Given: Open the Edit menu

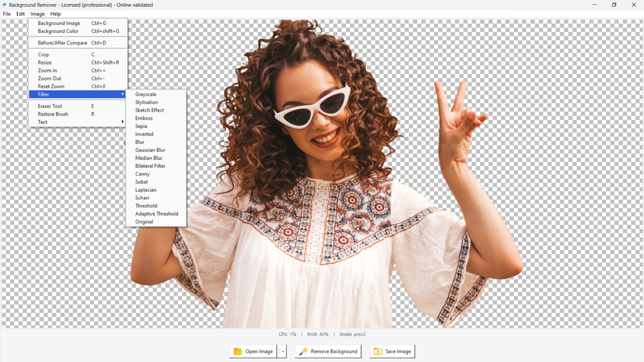Looking at the screenshot, I should coord(20,14).
